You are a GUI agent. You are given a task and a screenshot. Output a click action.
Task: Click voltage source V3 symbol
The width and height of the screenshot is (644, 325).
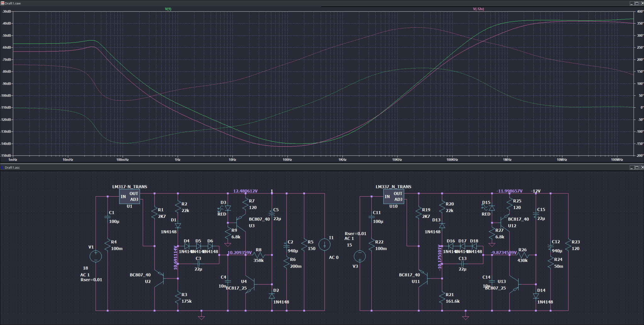pos(360,256)
